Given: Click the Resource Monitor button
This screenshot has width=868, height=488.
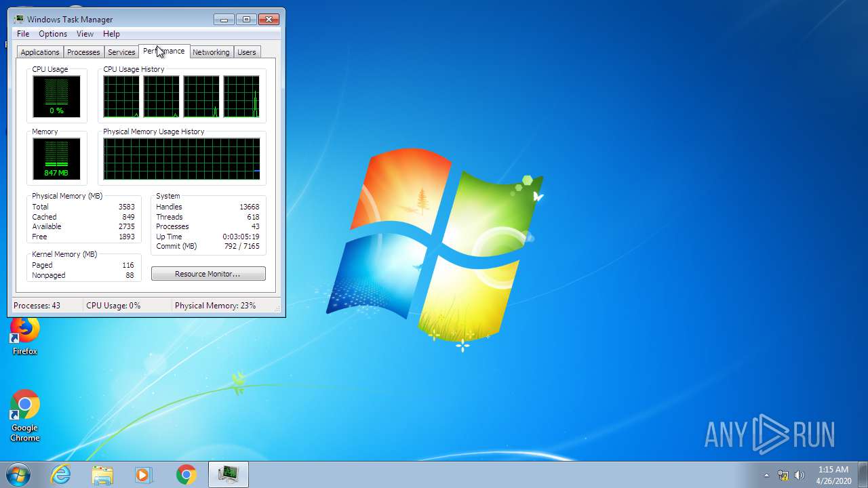Looking at the screenshot, I should (208, 274).
